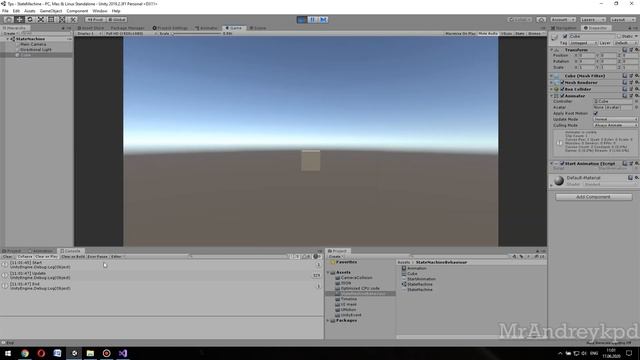Viewport: 640px width, 360px height.
Task: Click the cloud services icon
Action: pos(541,20)
